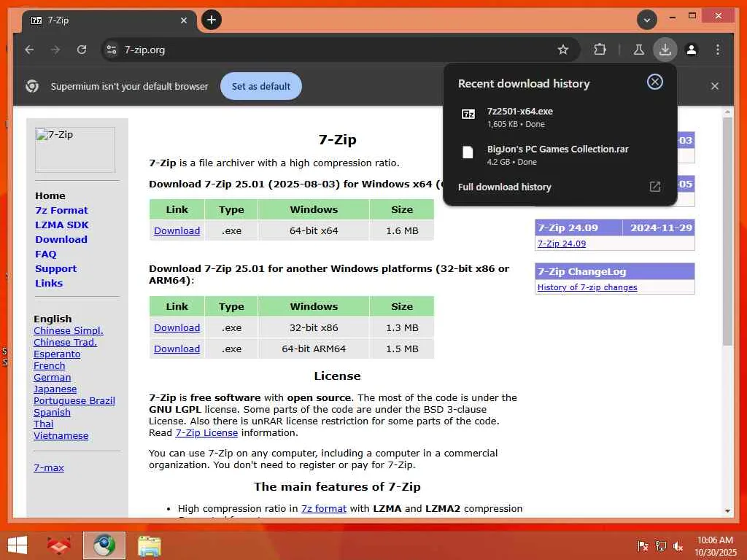This screenshot has height=560, width=747.
Task: Close the Recent download history popup
Action: tap(655, 82)
